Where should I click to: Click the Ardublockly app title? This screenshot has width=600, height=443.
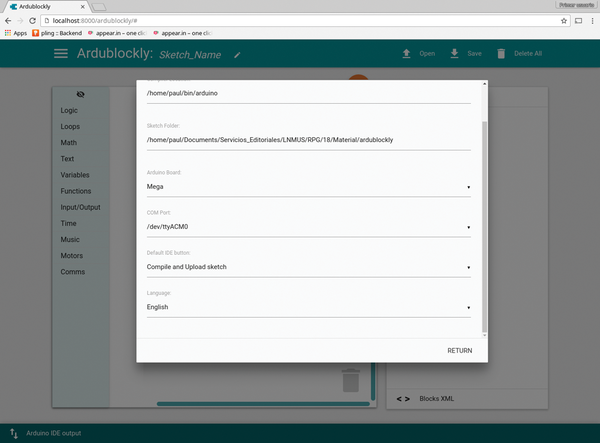pyautogui.click(x=115, y=54)
